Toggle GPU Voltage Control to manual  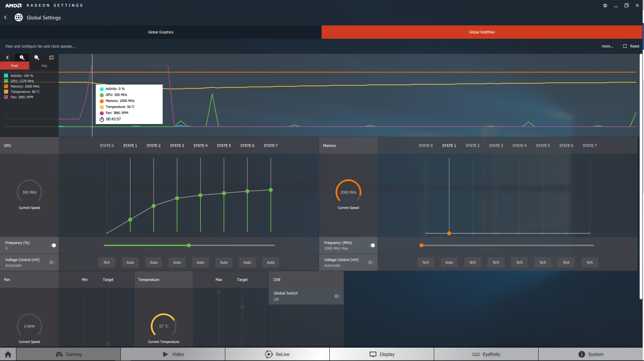(x=52, y=262)
